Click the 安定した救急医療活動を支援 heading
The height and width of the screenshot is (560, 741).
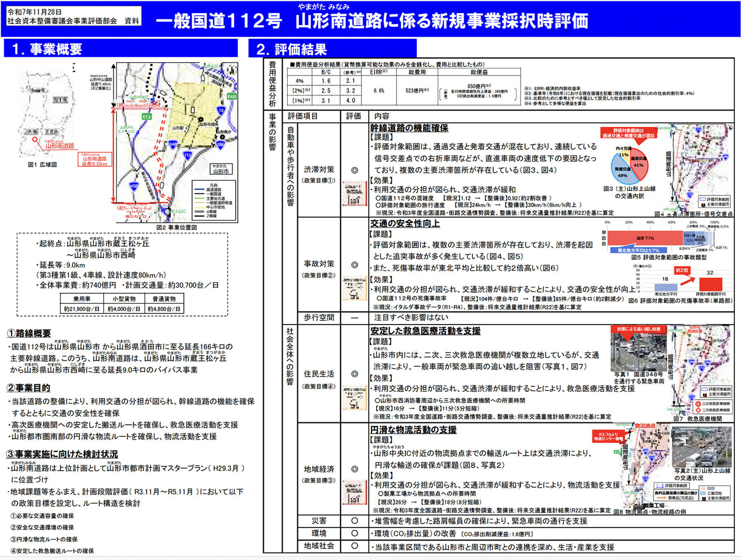pyautogui.click(x=425, y=331)
